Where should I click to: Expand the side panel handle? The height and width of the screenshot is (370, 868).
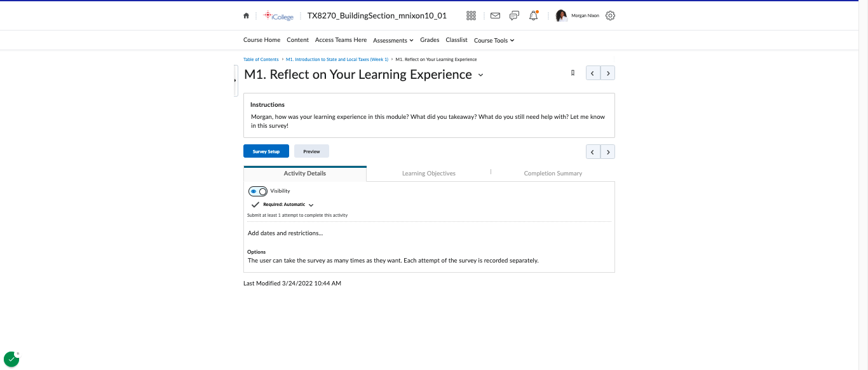[x=236, y=81]
